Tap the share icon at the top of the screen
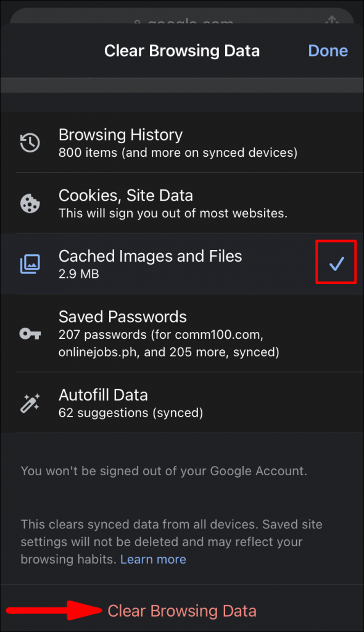364x632 pixels. 331,20
